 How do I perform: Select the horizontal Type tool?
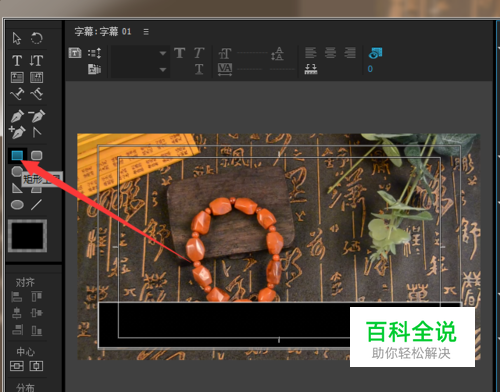(x=17, y=61)
